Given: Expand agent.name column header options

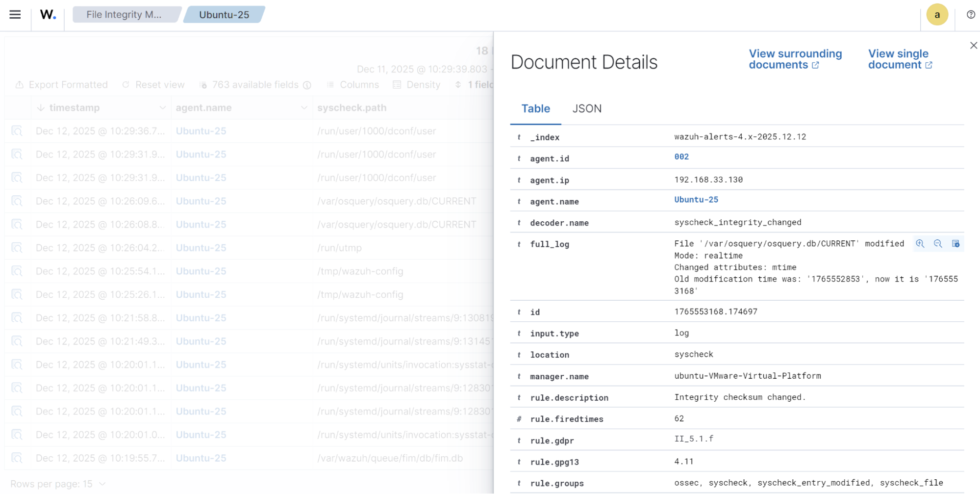Looking at the screenshot, I should (x=304, y=108).
